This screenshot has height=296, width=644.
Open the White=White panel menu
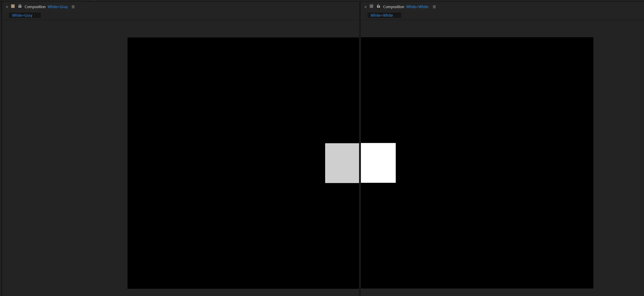pos(434,7)
